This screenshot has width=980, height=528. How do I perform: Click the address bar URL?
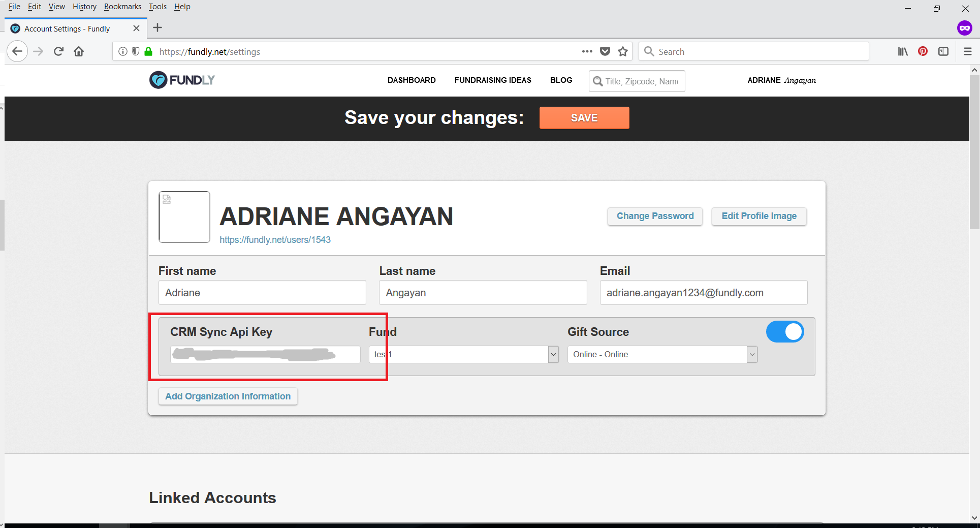[x=210, y=52]
